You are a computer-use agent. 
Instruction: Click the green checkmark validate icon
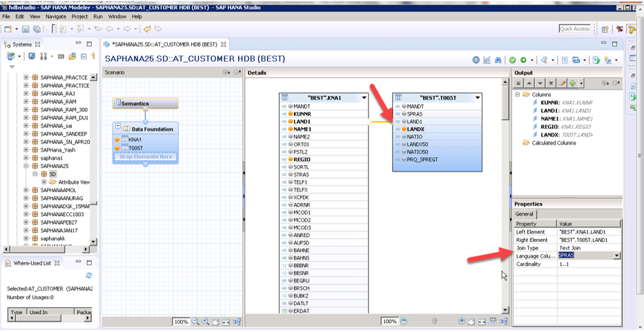pos(513,60)
